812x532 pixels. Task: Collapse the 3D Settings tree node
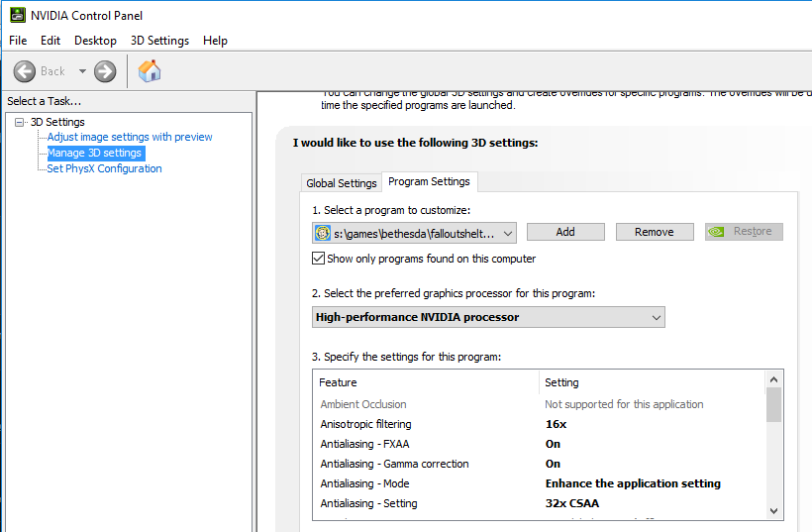coord(19,122)
